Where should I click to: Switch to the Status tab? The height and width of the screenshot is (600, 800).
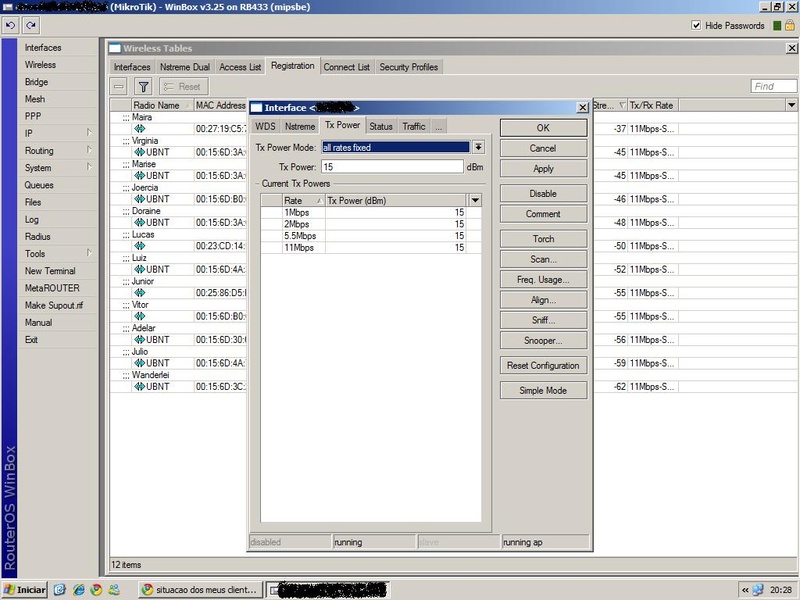(x=381, y=127)
